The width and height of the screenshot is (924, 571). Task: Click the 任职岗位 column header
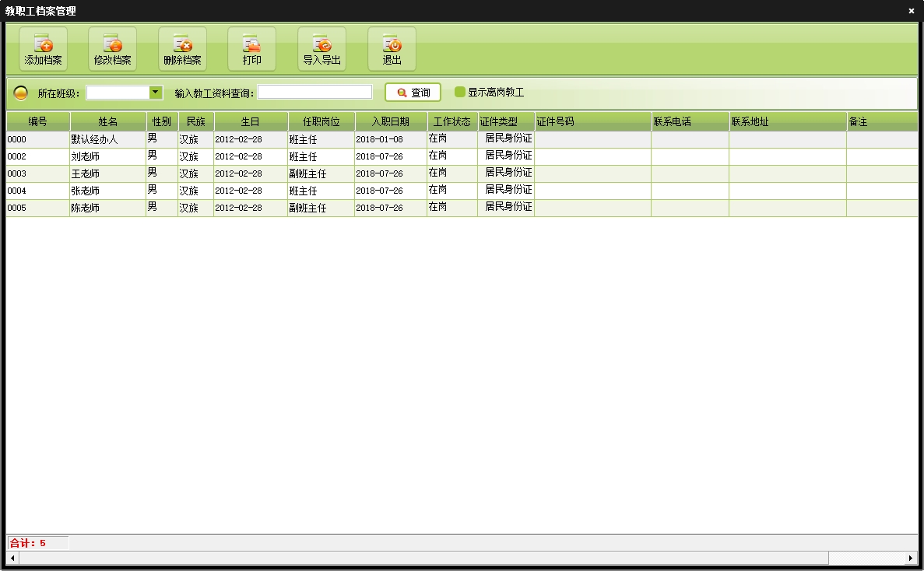(x=321, y=122)
